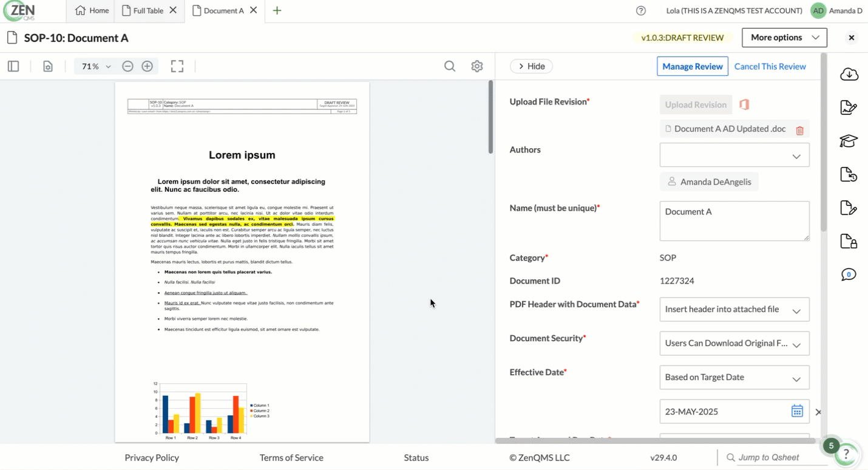Zoom in with the plus icon
The image size is (868, 470).
147,66
